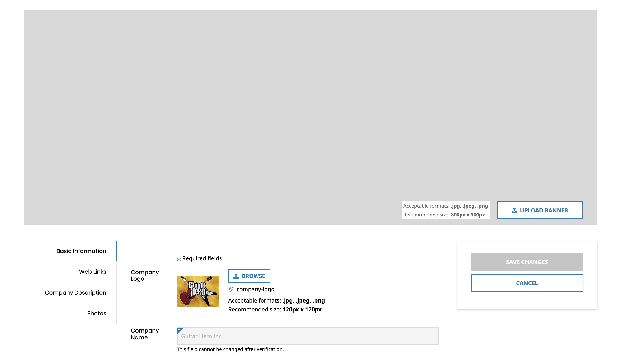Click the Company Name input field

click(308, 336)
